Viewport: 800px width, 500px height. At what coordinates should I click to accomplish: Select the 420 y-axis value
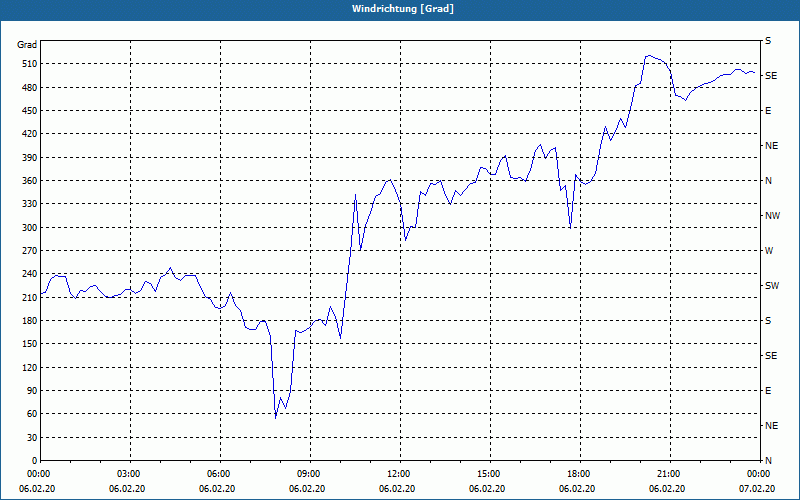click(29, 134)
